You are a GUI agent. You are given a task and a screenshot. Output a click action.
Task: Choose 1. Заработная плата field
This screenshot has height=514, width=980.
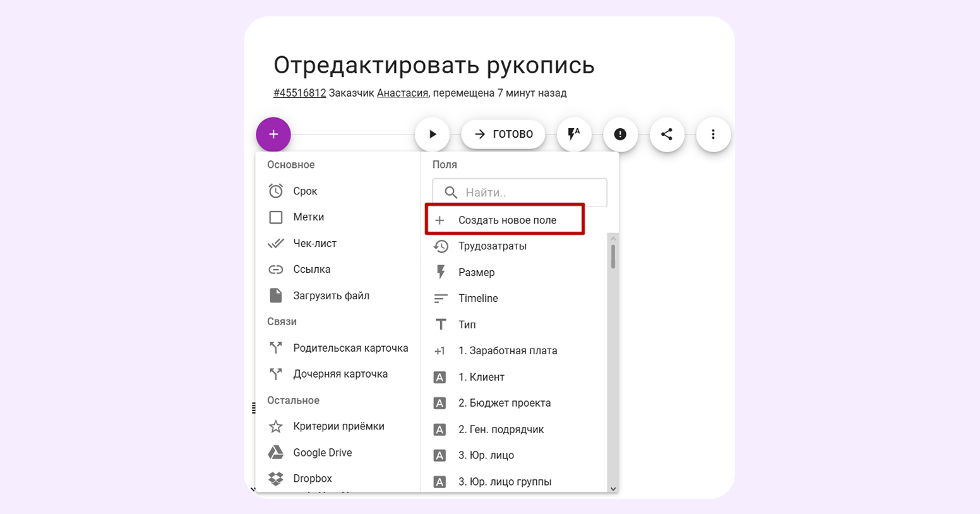514,350
